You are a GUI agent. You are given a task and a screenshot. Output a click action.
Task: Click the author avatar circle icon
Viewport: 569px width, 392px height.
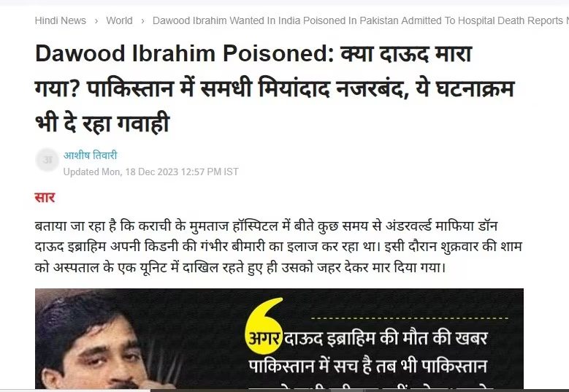[47, 160]
